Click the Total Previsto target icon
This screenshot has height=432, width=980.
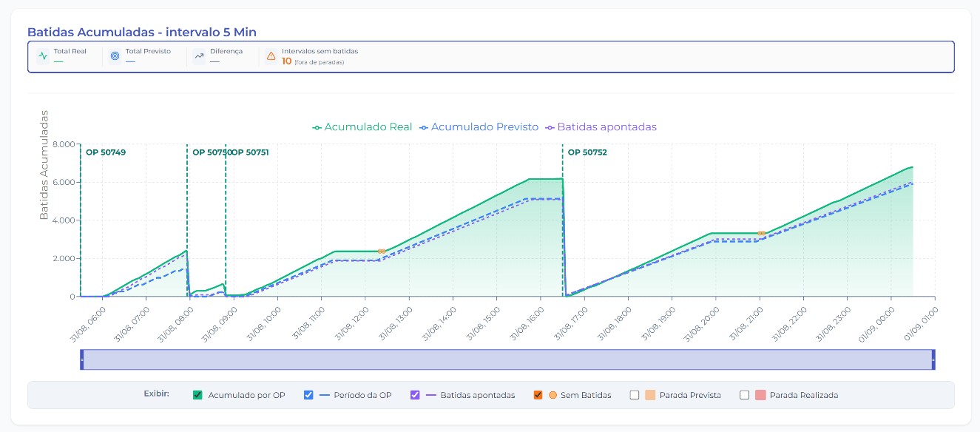pos(115,56)
